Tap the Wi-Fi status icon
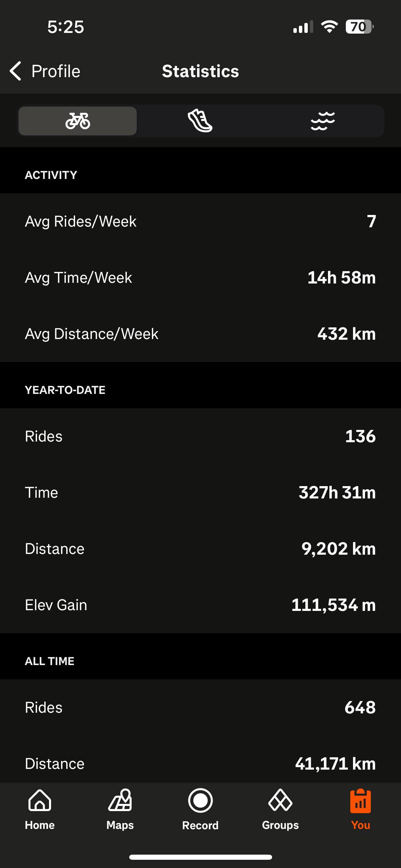The image size is (401, 868). 329,27
